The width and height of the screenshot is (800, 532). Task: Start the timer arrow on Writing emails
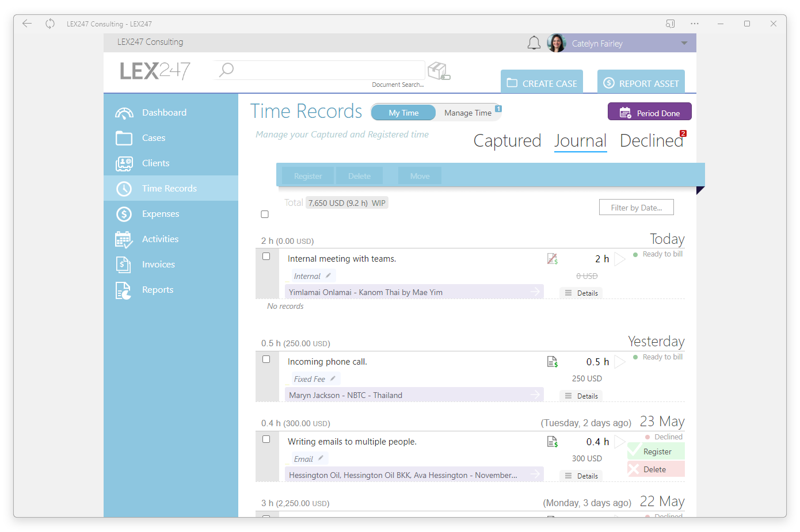[x=619, y=442]
